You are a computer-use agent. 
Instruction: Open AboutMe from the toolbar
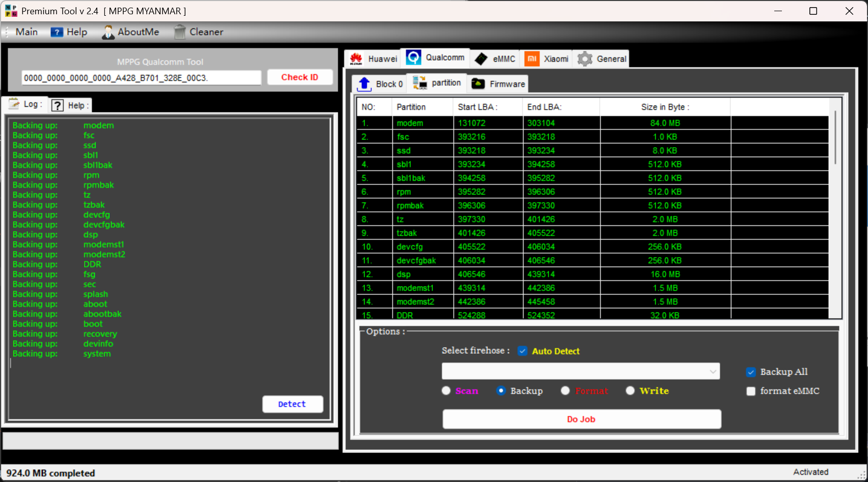pyautogui.click(x=130, y=32)
